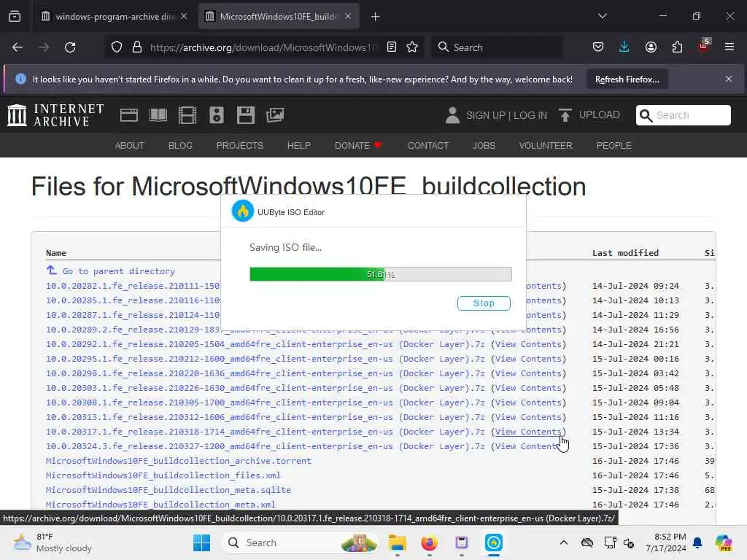Open Internet Archive Texts book icon
The height and width of the screenshot is (560, 747).
[158, 115]
